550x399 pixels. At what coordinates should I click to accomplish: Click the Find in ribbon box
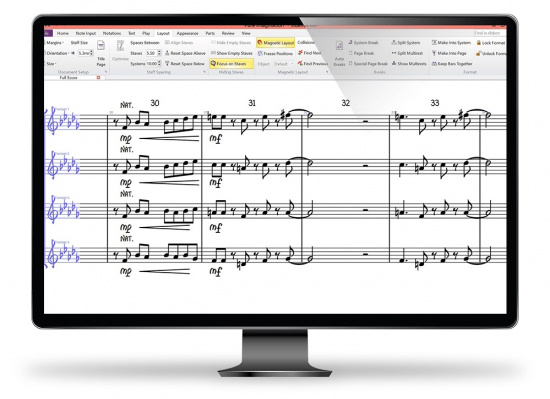(490, 33)
